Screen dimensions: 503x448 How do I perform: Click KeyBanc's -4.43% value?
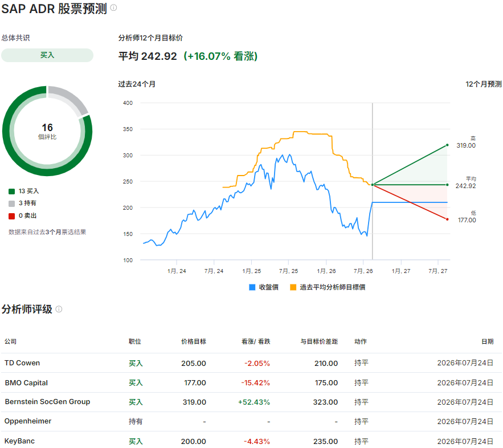pyautogui.click(x=257, y=441)
